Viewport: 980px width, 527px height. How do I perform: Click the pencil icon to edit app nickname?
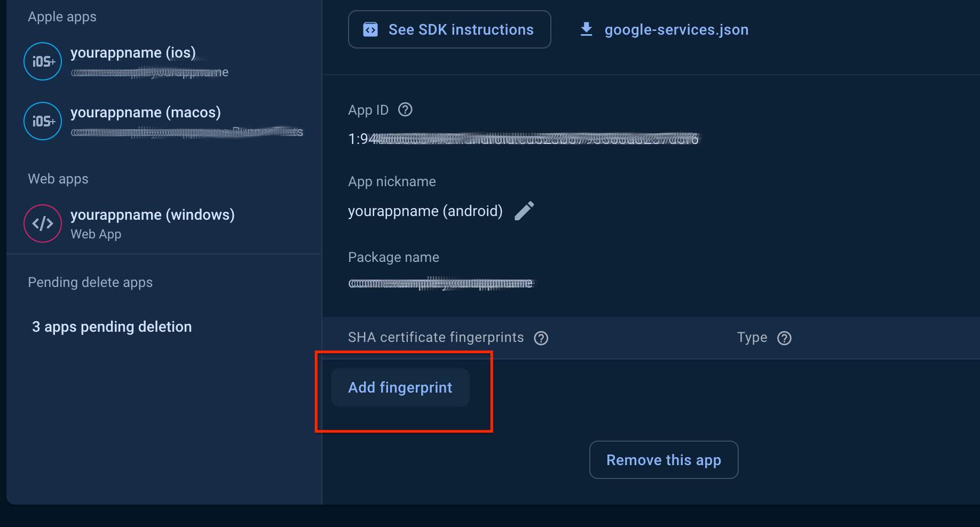click(524, 211)
